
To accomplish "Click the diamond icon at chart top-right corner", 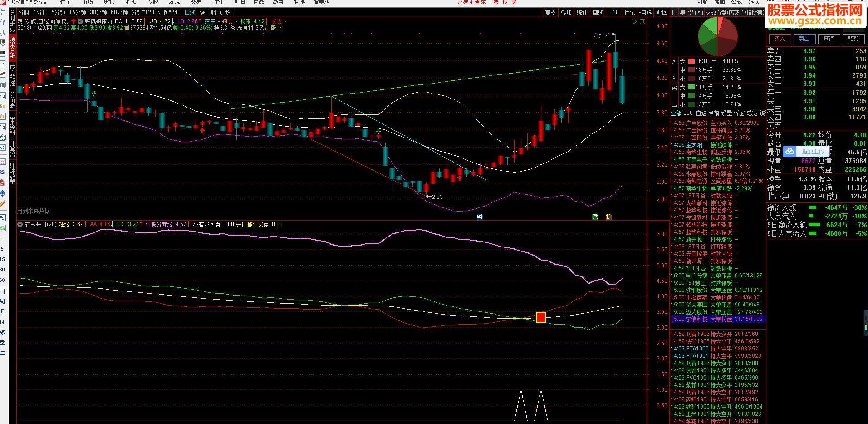I will click(x=634, y=21).
